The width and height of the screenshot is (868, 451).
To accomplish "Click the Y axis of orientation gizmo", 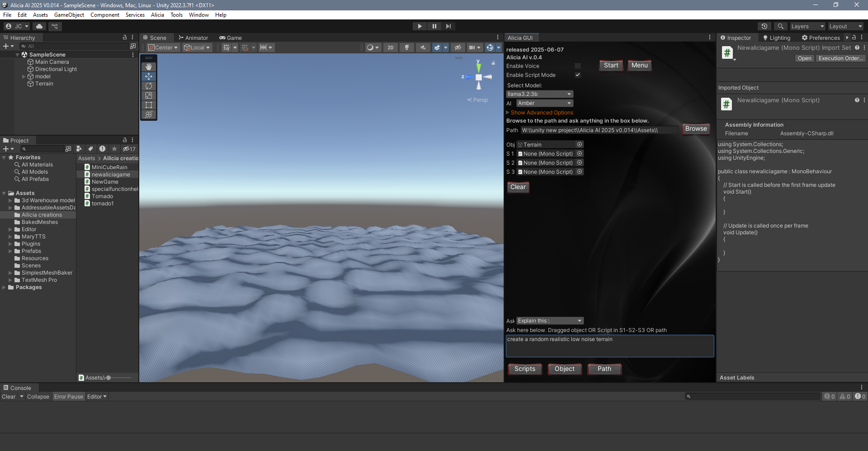I will pos(478,67).
